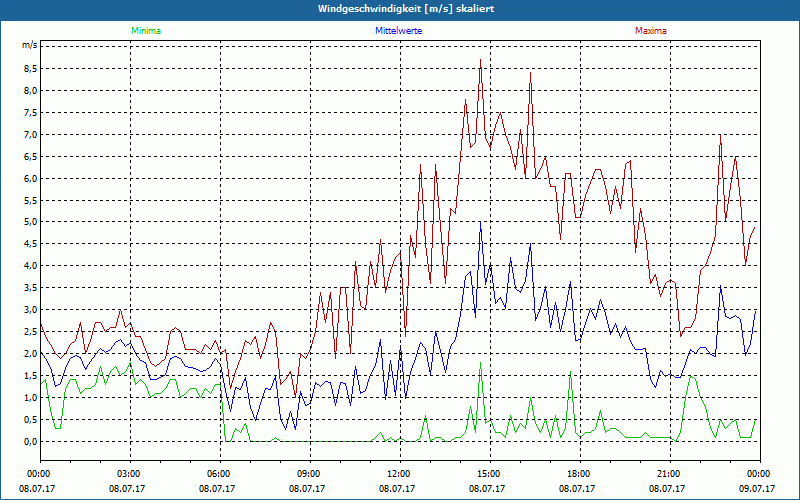Select the 3,0 y-axis value

tap(31, 310)
